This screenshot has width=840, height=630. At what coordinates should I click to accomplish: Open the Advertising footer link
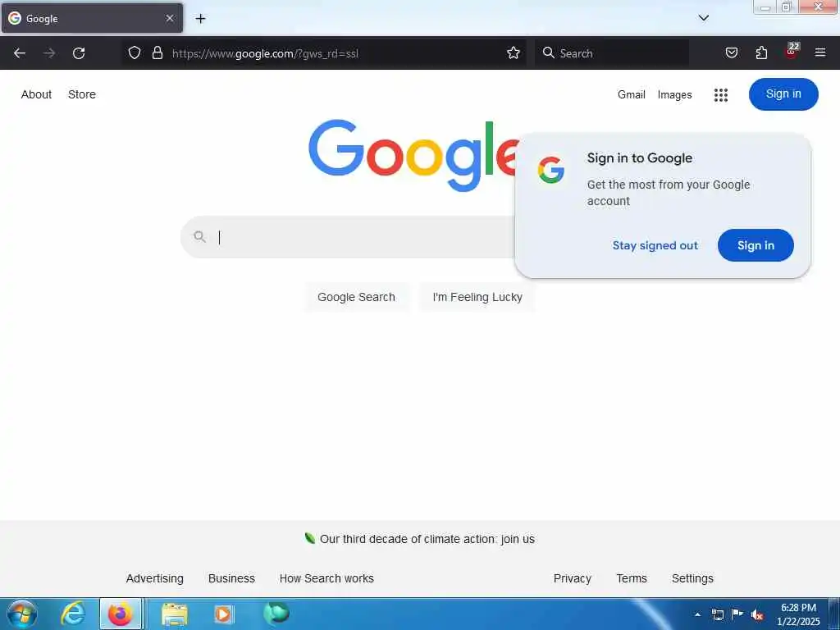155,578
